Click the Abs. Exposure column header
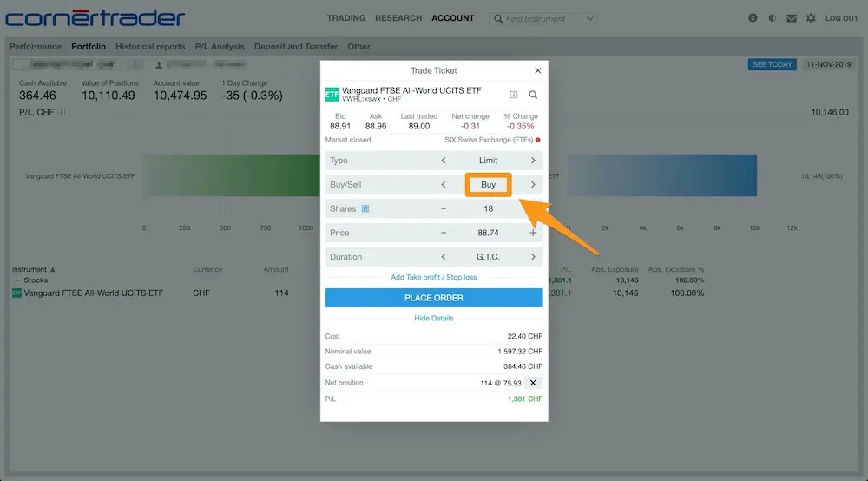868x481 pixels. pyautogui.click(x=615, y=269)
